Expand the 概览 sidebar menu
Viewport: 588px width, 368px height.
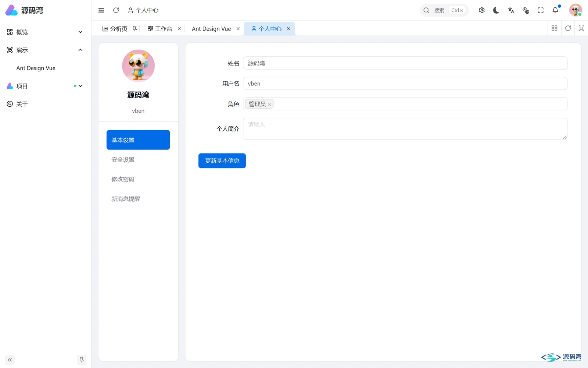46,32
